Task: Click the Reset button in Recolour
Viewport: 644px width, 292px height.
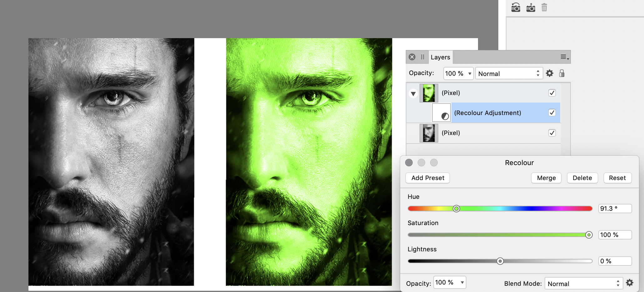Action: tap(617, 178)
